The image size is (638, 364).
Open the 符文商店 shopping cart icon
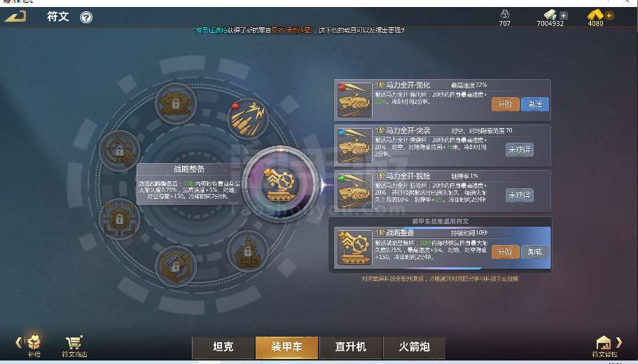74,346
